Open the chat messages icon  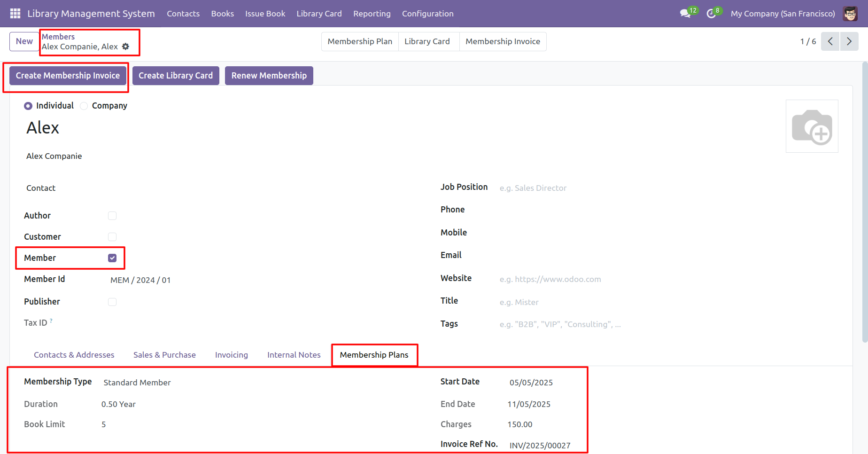(685, 14)
